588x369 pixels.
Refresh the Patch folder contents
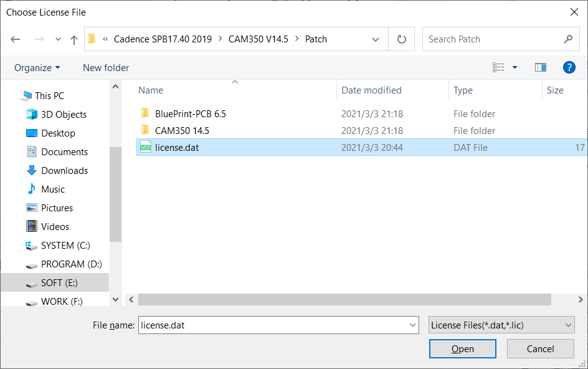(401, 39)
